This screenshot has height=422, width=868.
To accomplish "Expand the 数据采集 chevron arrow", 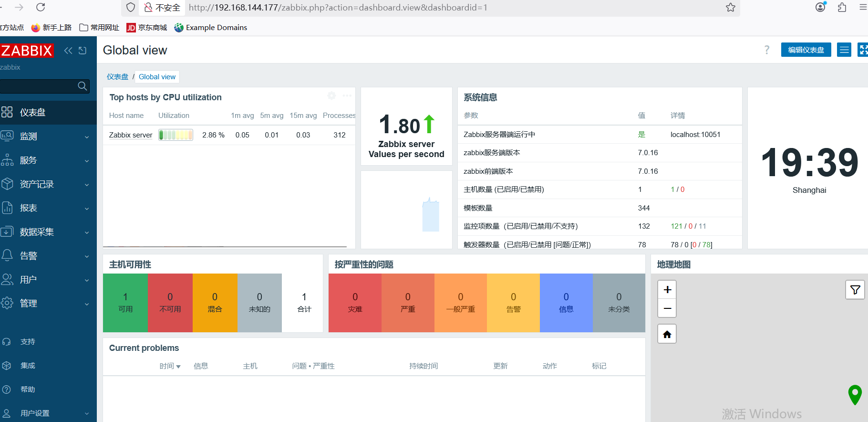I will click(87, 232).
